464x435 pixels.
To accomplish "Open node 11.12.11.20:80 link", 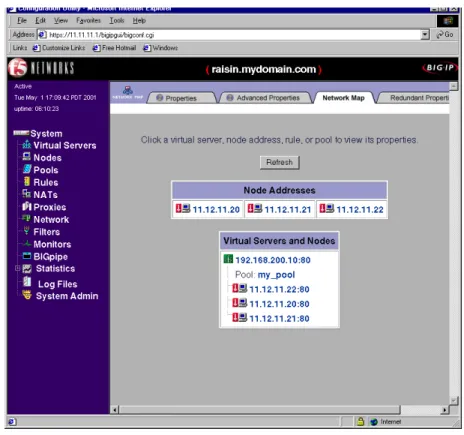I will tap(279, 304).
